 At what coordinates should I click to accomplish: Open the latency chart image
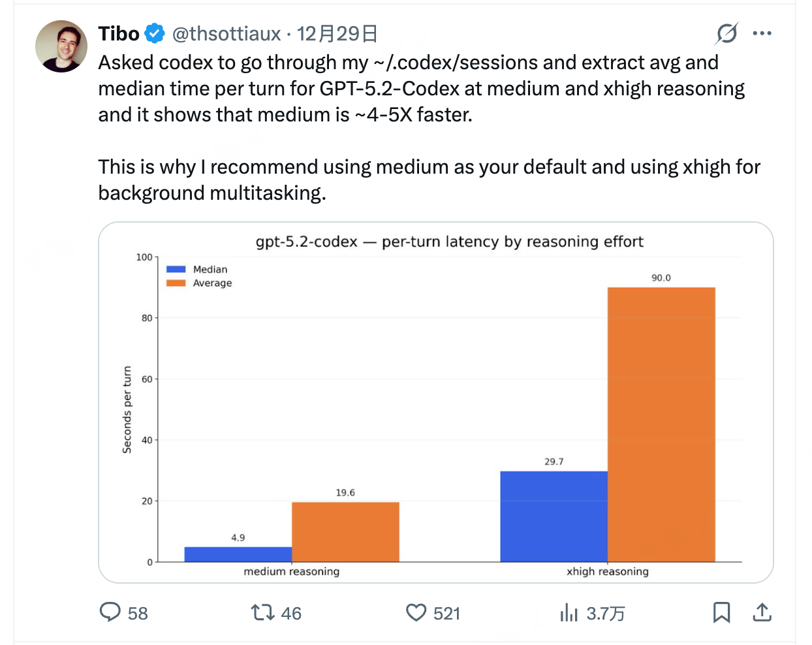(x=436, y=402)
